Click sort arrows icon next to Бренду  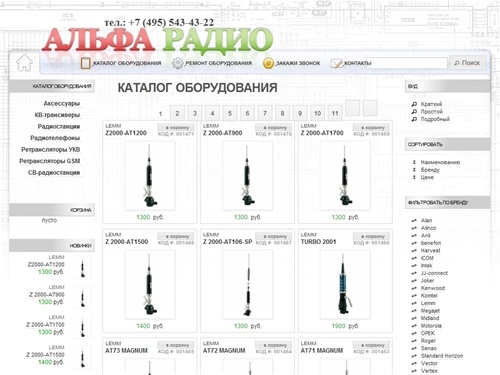click(x=414, y=170)
